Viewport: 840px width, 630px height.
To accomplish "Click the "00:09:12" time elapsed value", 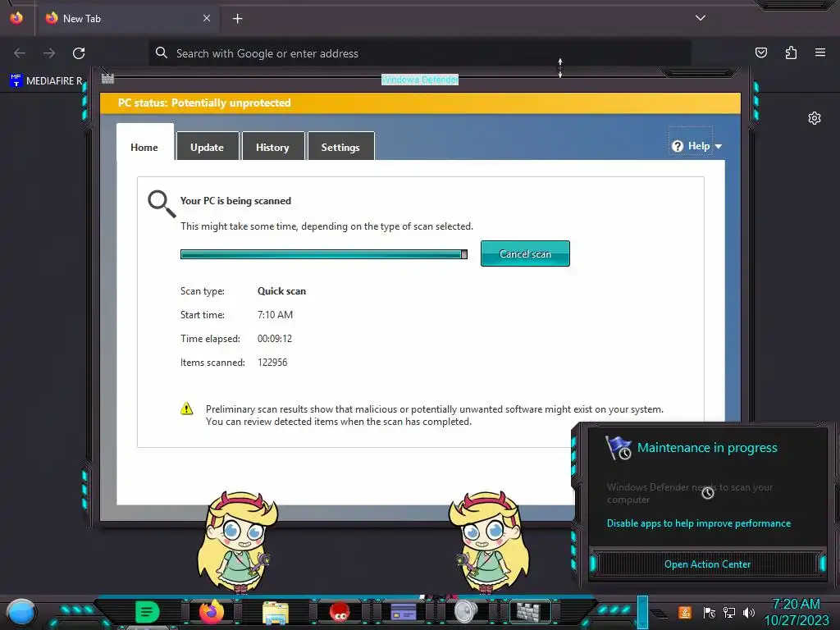I will pos(275,339).
